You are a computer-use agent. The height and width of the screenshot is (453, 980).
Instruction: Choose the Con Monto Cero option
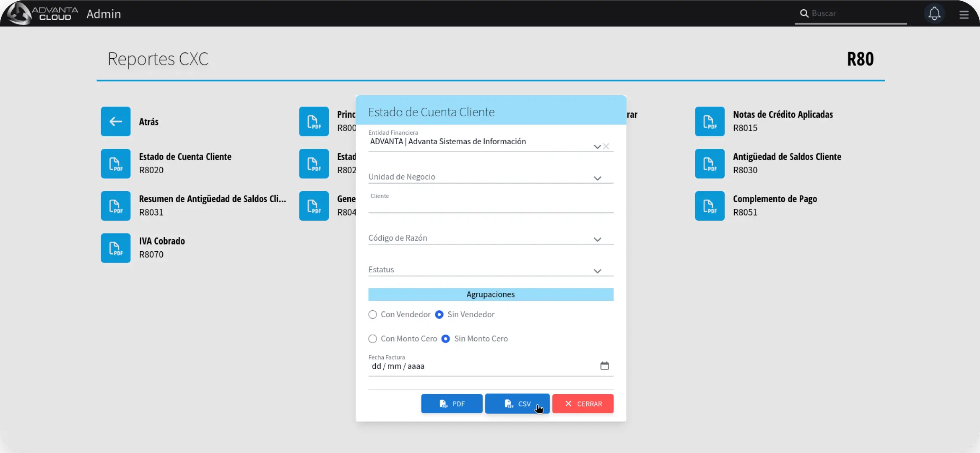(372, 339)
